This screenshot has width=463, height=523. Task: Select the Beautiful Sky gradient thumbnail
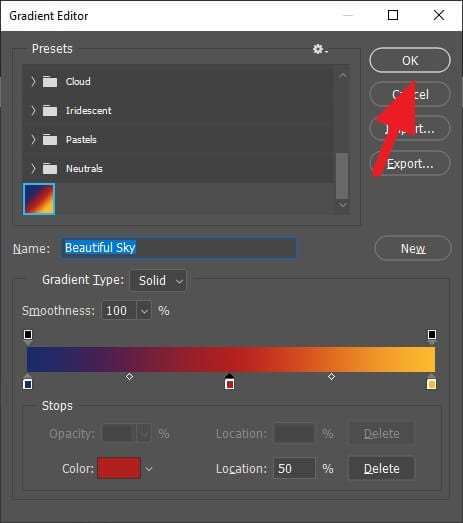click(x=39, y=199)
